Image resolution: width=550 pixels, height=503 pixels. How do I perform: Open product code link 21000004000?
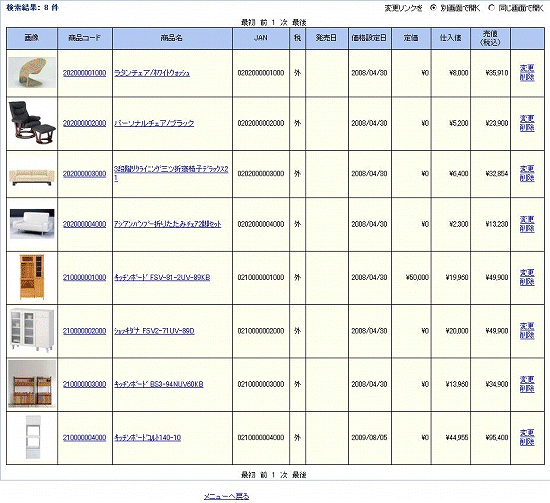pos(85,437)
